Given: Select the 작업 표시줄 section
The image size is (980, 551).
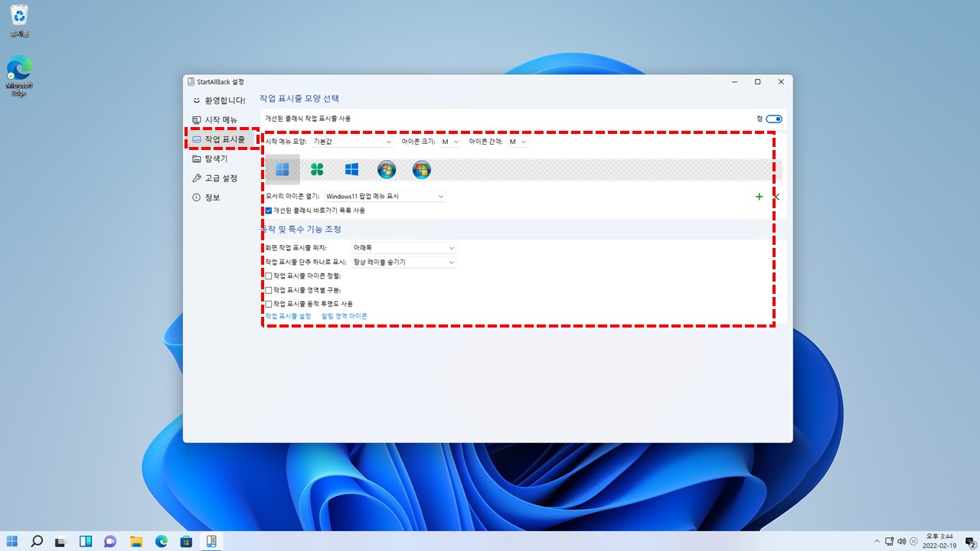Looking at the screenshot, I should (x=220, y=139).
